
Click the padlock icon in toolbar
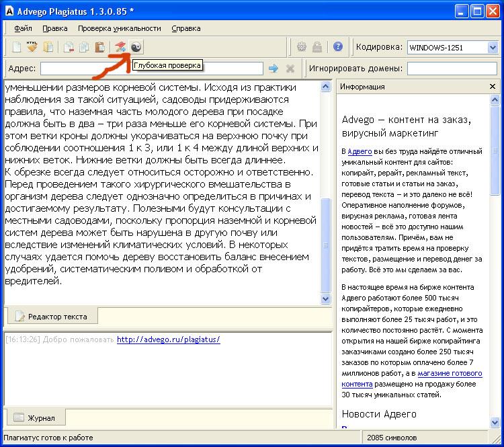pyautogui.click(x=317, y=47)
